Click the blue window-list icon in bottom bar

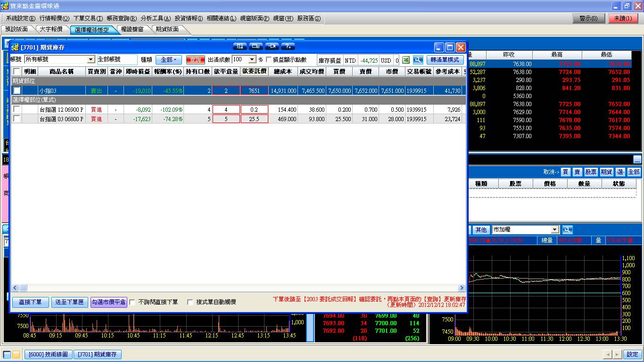tap(7, 354)
